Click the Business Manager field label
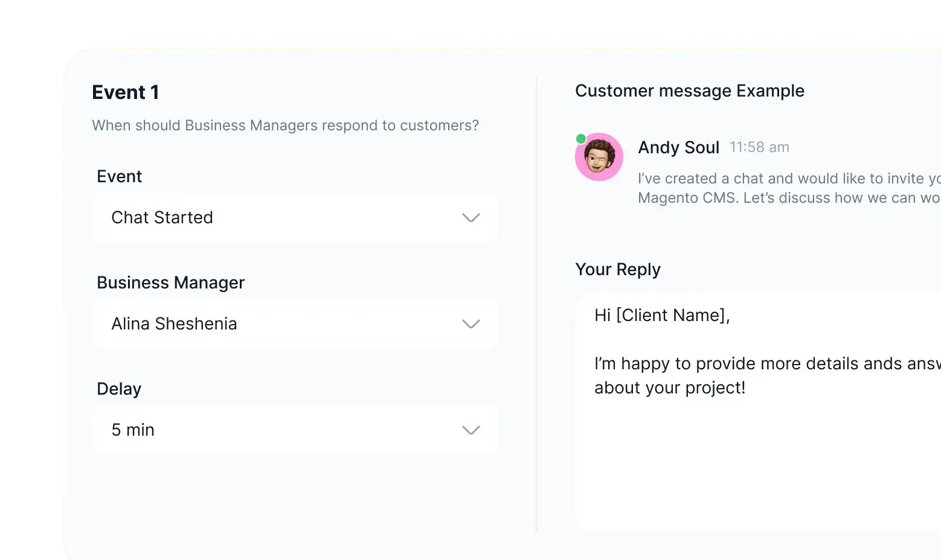941x560 pixels. (170, 282)
